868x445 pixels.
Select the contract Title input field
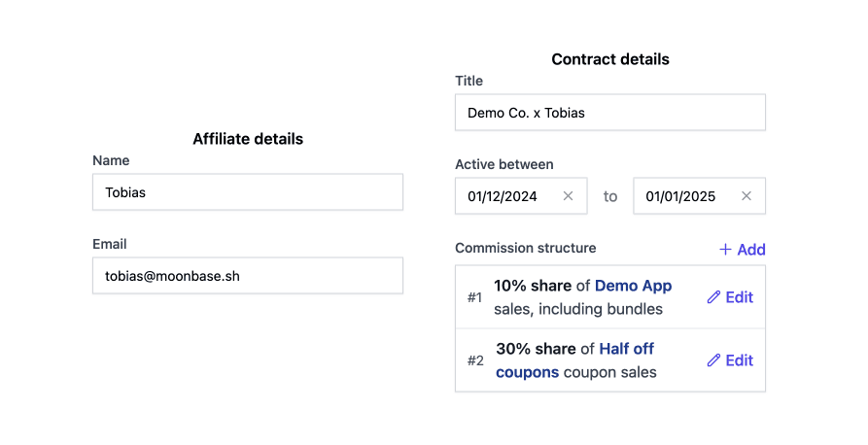609,113
